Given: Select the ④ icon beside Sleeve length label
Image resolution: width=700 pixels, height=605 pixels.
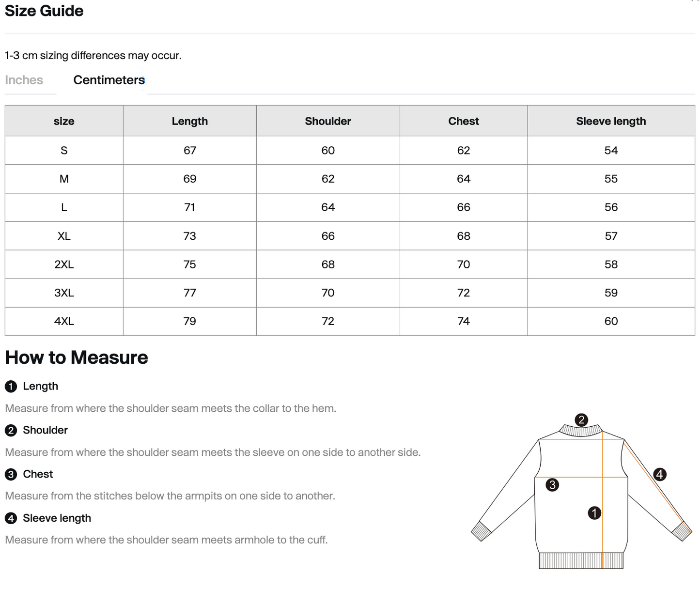Looking at the screenshot, I should 10,518.
